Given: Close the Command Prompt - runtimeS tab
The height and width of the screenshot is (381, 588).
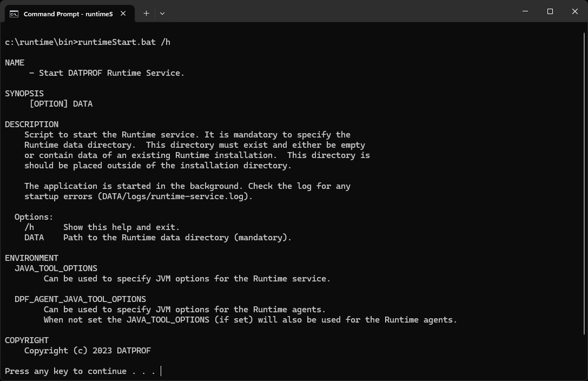Looking at the screenshot, I should point(122,14).
